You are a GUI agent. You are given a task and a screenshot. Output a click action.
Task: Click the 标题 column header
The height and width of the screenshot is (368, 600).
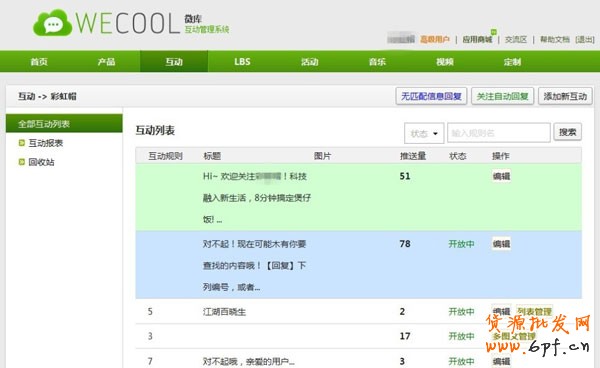click(x=212, y=156)
